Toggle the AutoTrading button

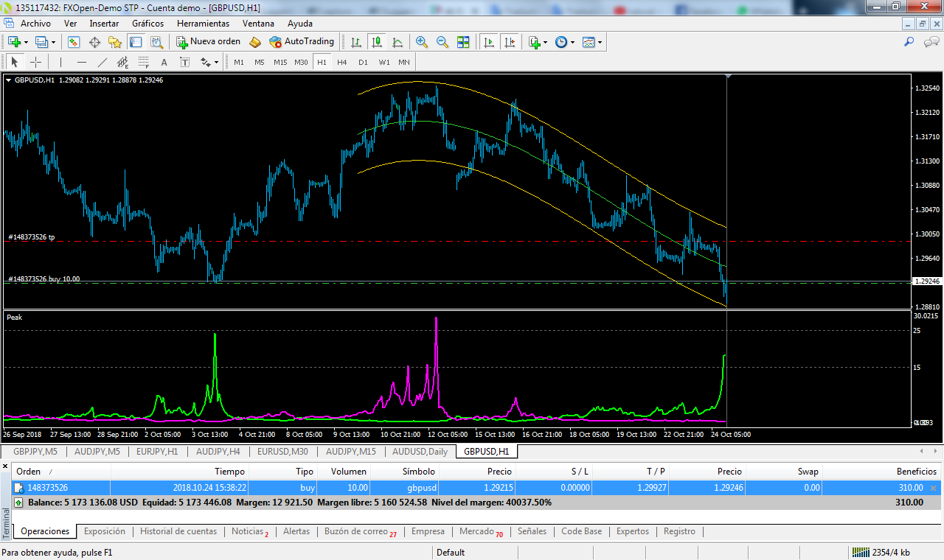tap(302, 42)
